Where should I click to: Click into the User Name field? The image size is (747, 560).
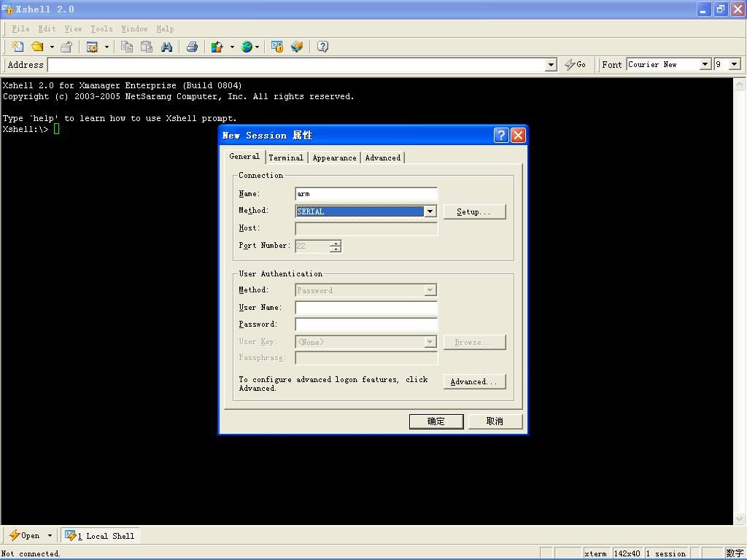[x=366, y=308]
